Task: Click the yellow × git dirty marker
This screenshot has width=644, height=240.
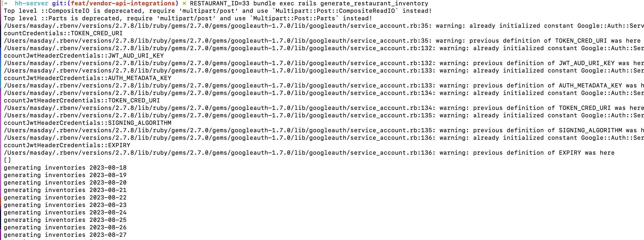Action: pyautogui.click(x=184, y=3)
